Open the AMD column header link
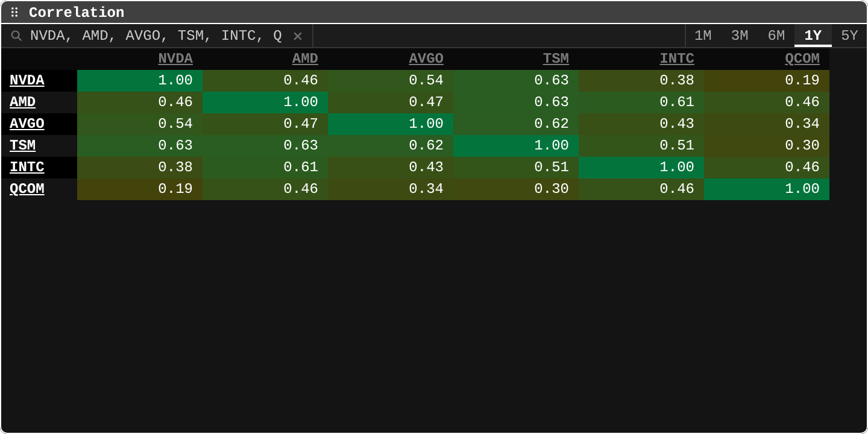Screen dimensions: 868x434 [x=305, y=58]
